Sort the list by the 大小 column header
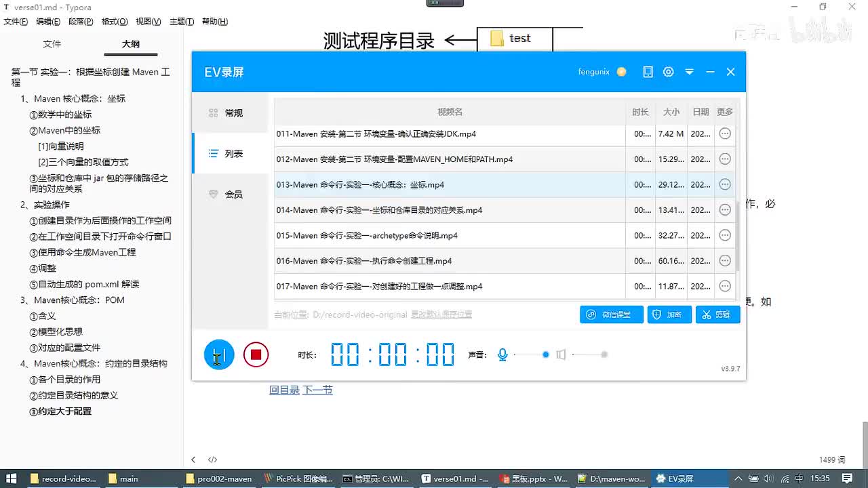868x488 pixels. point(671,112)
